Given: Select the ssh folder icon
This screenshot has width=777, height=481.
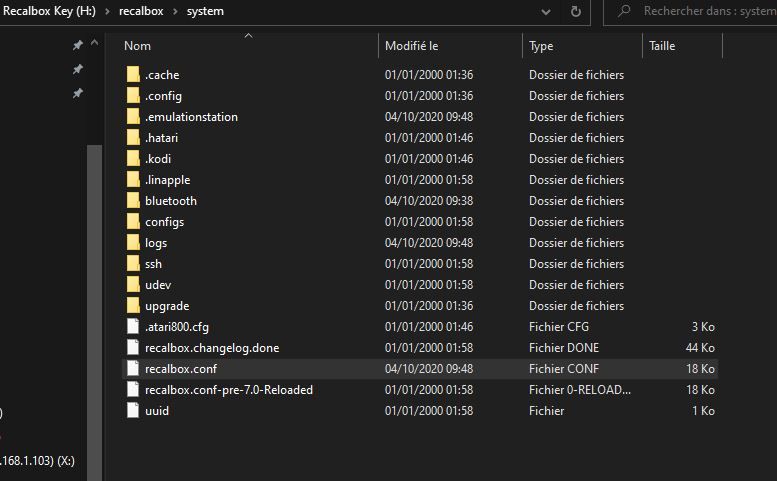Looking at the screenshot, I should [133, 264].
